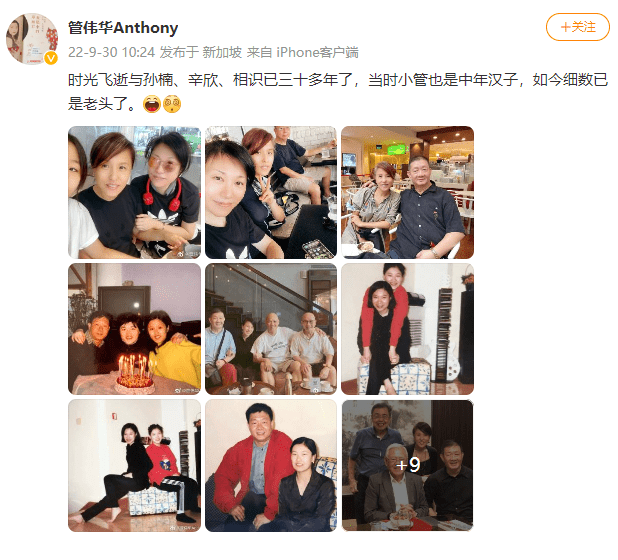Screen dimensions: 618x560
Task: Open first photo of two women in selfie
Action: point(134,192)
